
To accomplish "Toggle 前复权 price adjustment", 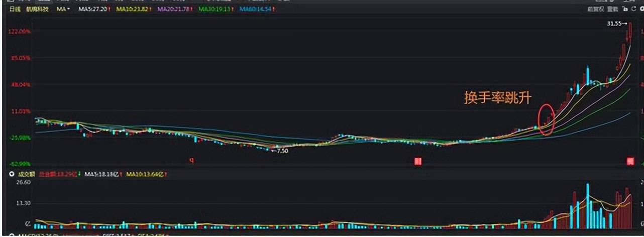I will coord(595,9).
